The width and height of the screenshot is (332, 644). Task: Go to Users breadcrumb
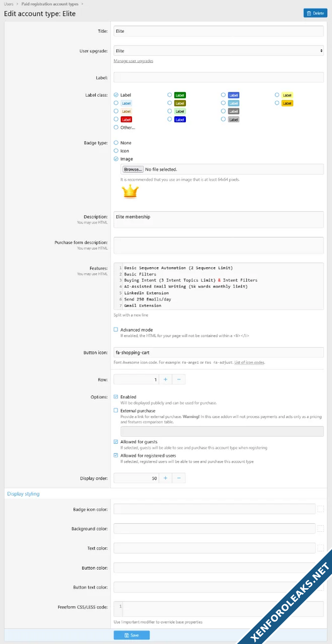pos(9,4)
